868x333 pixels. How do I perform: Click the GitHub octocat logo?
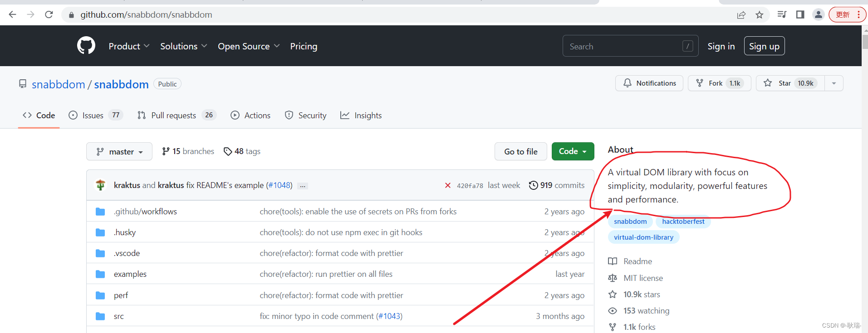86,46
